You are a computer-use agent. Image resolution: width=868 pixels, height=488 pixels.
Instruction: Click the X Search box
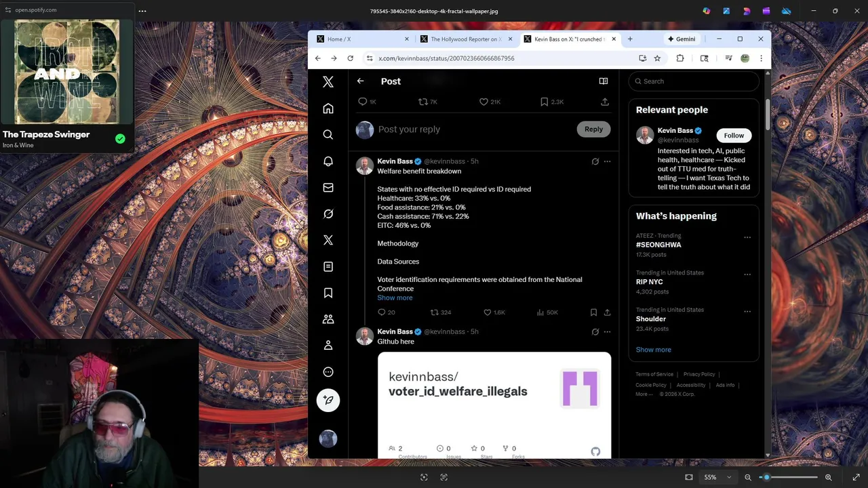[x=694, y=81]
